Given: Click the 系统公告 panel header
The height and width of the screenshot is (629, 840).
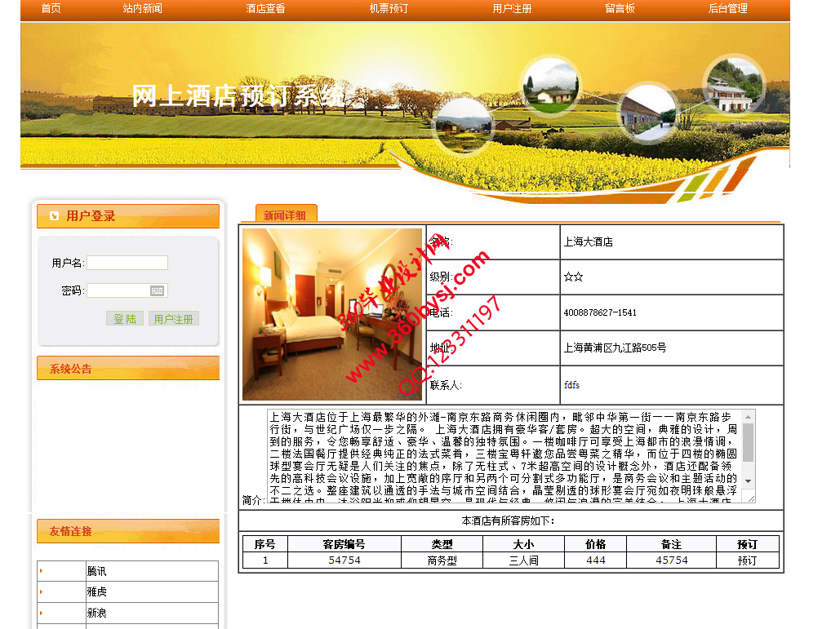Looking at the screenshot, I should click(128, 368).
